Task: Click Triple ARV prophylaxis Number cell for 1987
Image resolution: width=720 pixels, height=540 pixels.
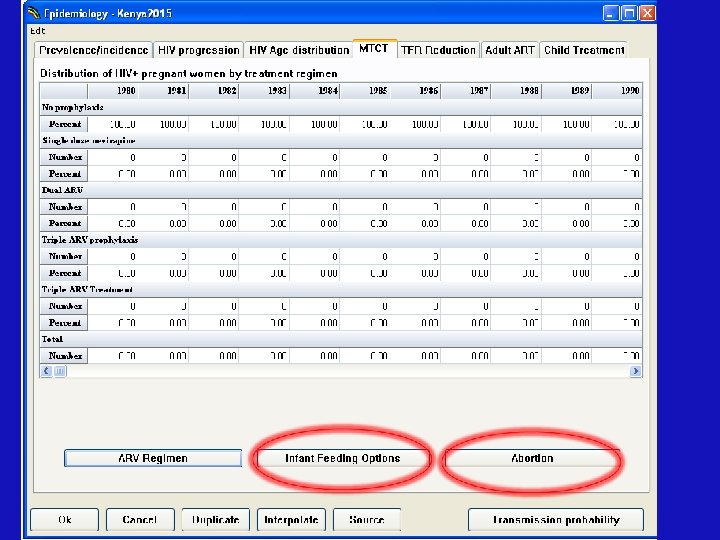Action: click(x=466, y=256)
